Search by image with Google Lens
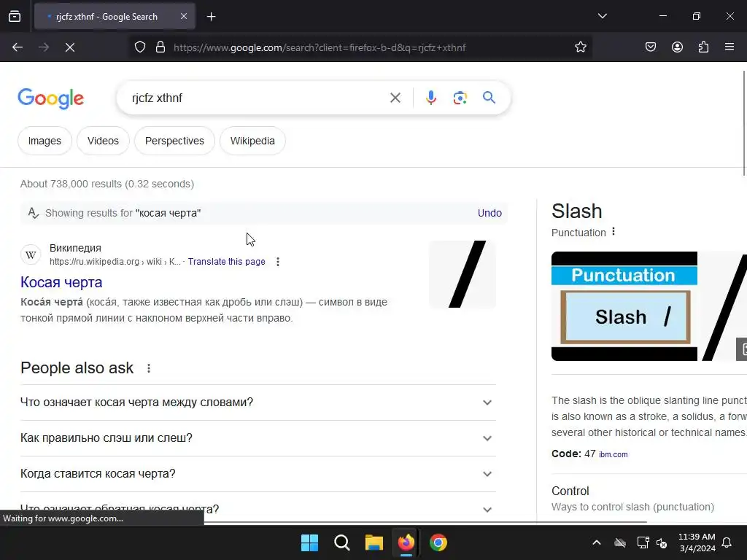This screenshot has width=747, height=560. click(x=460, y=98)
